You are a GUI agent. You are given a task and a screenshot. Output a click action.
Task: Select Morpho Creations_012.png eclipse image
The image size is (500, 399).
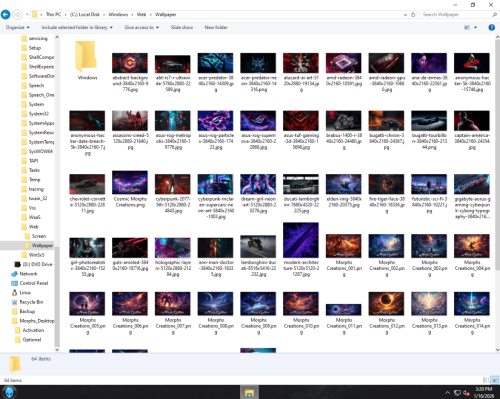386,313
